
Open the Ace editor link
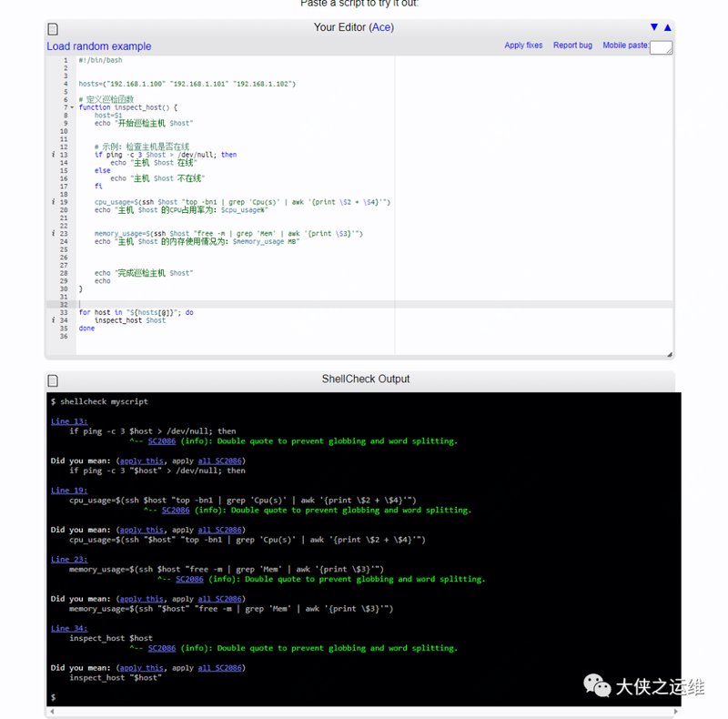point(381,27)
